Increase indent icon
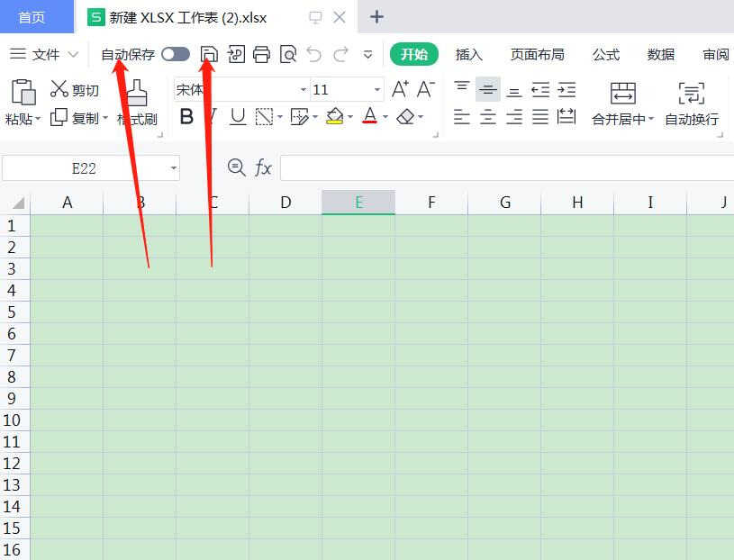This screenshot has height=560, width=734. click(566, 89)
